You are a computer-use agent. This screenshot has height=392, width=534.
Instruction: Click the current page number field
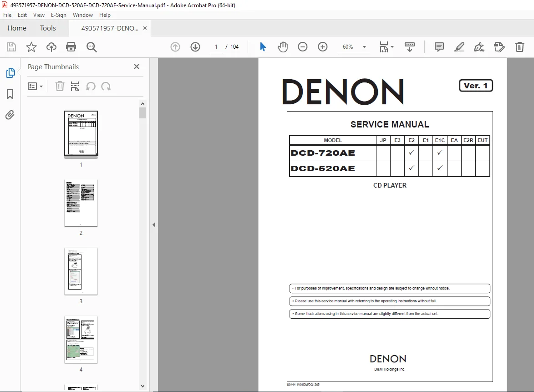pyautogui.click(x=216, y=46)
